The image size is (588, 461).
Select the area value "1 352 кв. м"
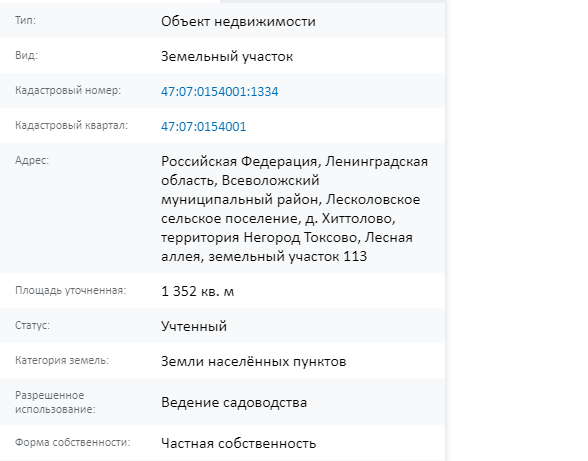click(x=198, y=291)
